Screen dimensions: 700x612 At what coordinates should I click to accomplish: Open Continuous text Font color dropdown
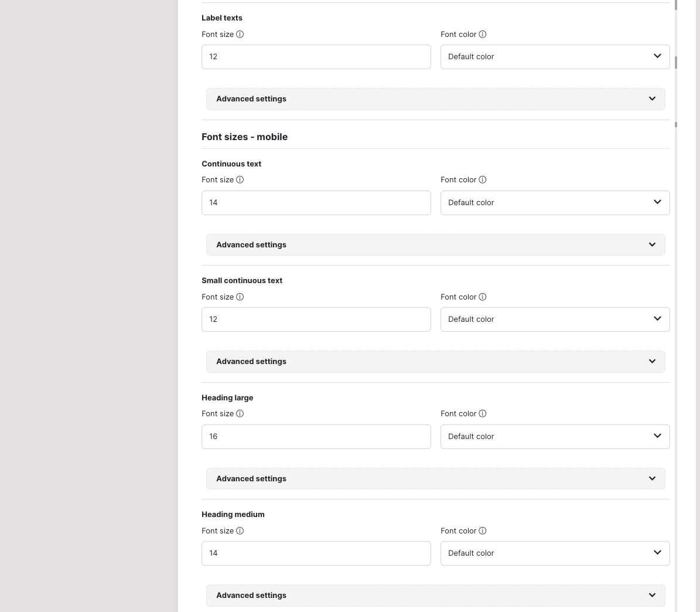(x=555, y=203)
